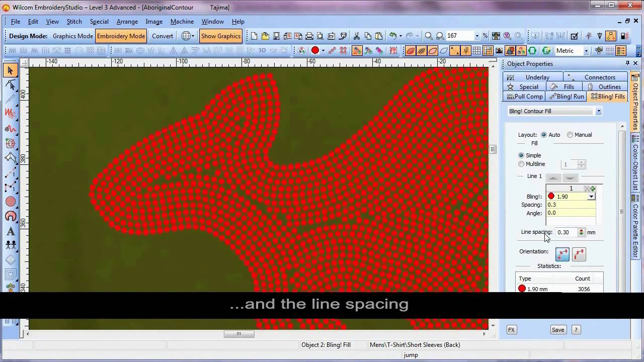
Task: Adjust Line spacing stepper arrows
Action: pyautogui.click(x=581, y=232)
